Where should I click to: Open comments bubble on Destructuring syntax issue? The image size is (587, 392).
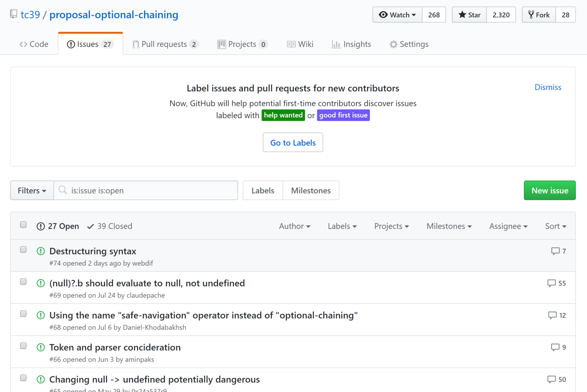(x=555, y=251)
